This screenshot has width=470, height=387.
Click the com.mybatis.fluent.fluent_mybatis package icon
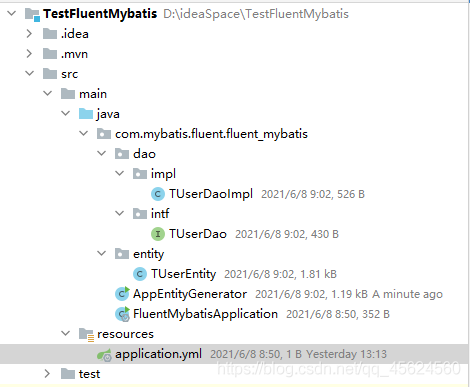point(104,134)
